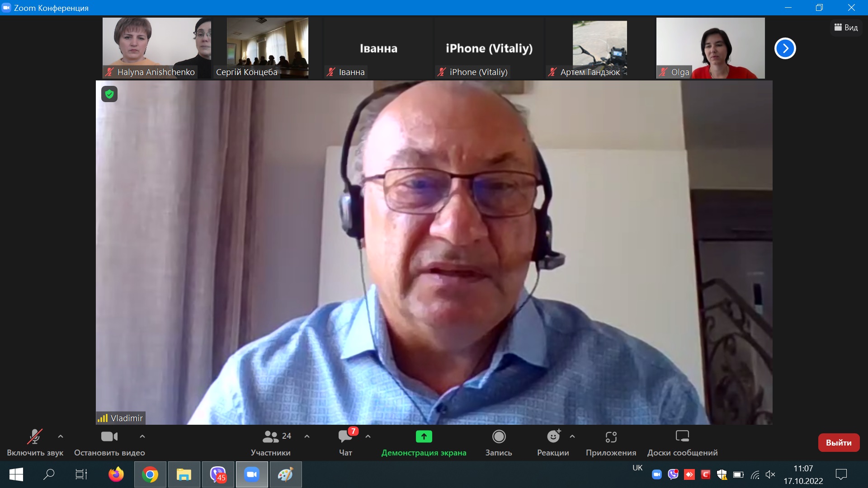Check battery status in system tray
The image size is (868, 488).
pyautogui.click(x=738, y=475)
